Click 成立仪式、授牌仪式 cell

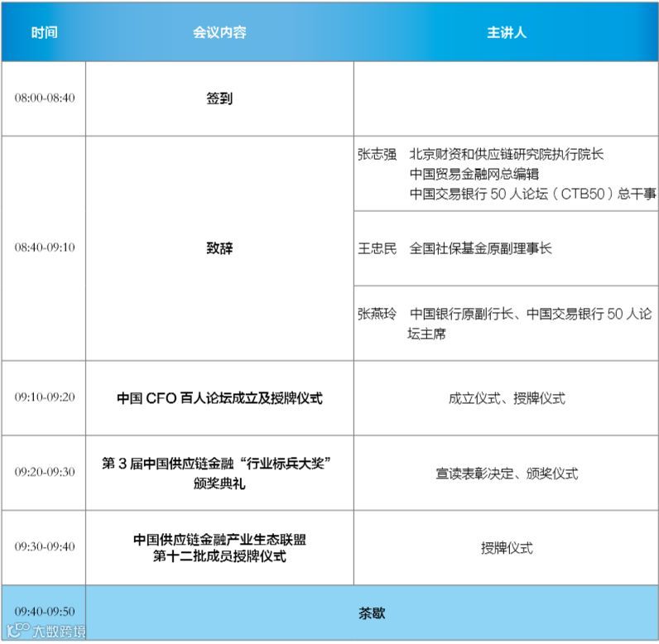507,398
